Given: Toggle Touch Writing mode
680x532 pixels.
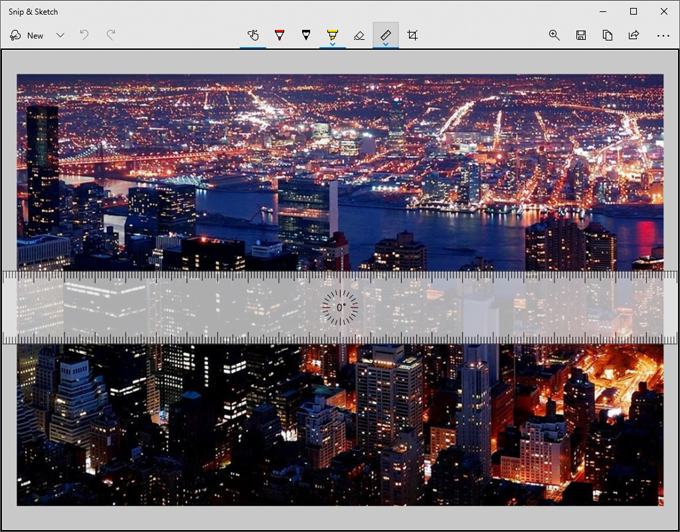Looking at the screenshot, I should (x=253, y=35).
